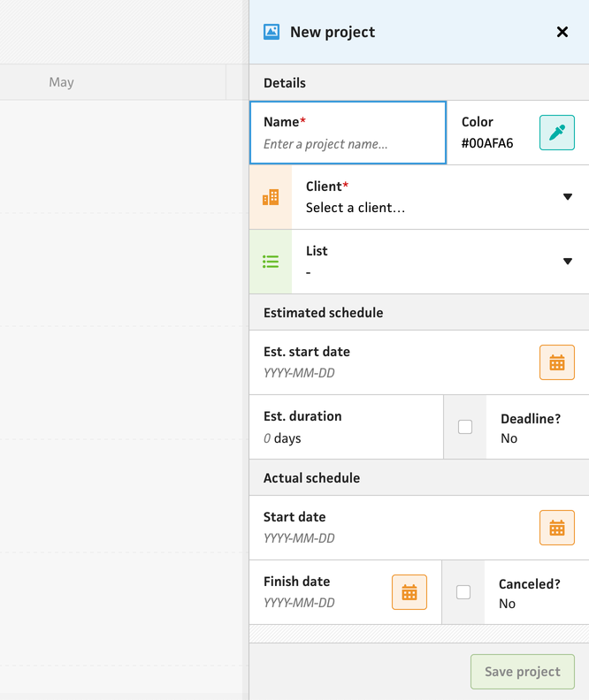Screen dimensions: 589x700
Task: Click the project image icon in header
Action: [x=271, y=32]
